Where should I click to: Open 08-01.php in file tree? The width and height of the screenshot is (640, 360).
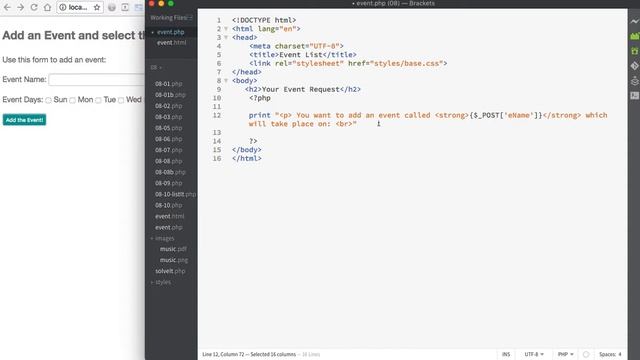(169, 84)
